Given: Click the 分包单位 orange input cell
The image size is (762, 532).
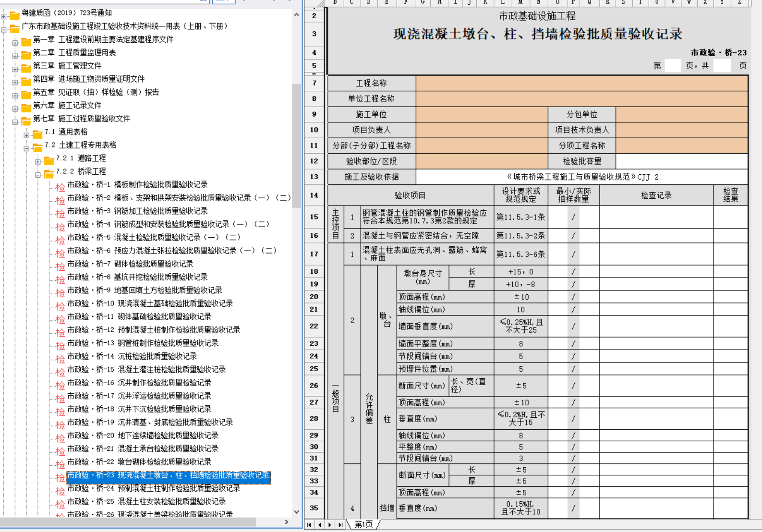Looking at the screenshot, I should (x=681, y=114).
